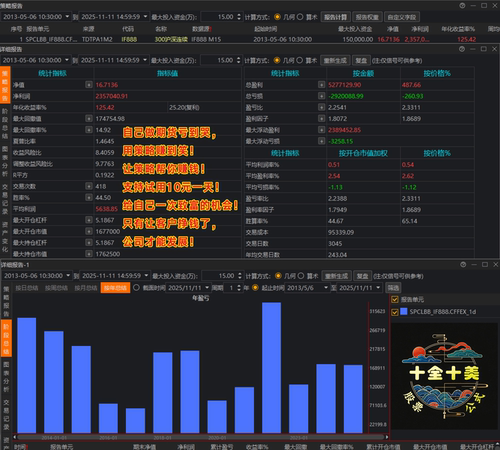Switch to the 按月总结 tab

[85, 288]
